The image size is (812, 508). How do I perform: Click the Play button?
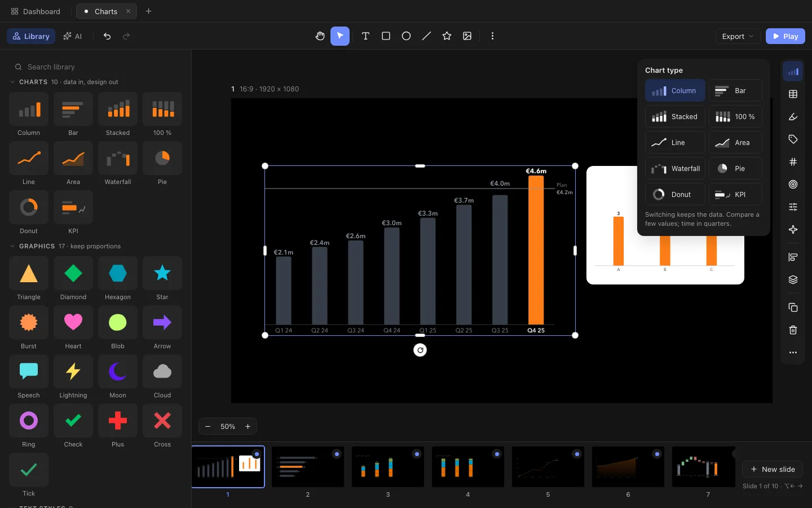coord(785,36)
